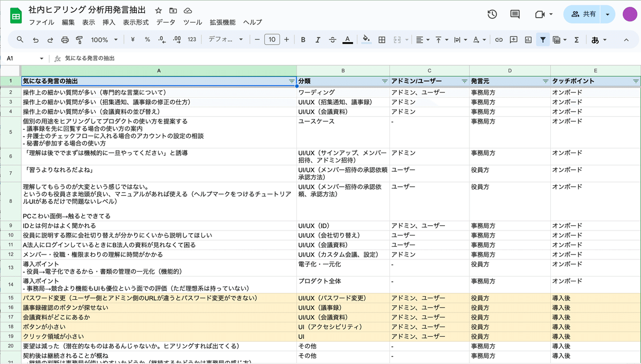Decrease the font size
The height and width of the screenshot is (364, 641).
pos(257,39)
